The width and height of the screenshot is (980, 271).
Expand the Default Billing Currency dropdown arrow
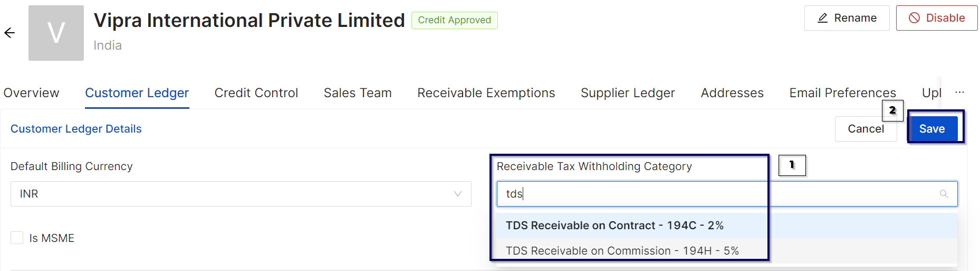pos(457,194)
